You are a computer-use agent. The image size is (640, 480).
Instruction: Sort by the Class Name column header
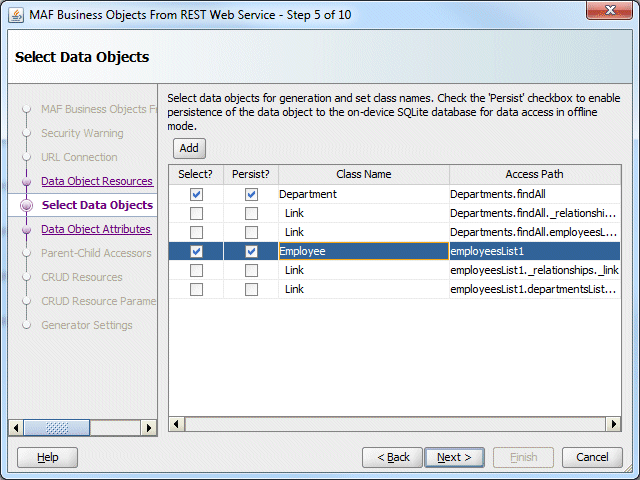(x=364, y=174)
